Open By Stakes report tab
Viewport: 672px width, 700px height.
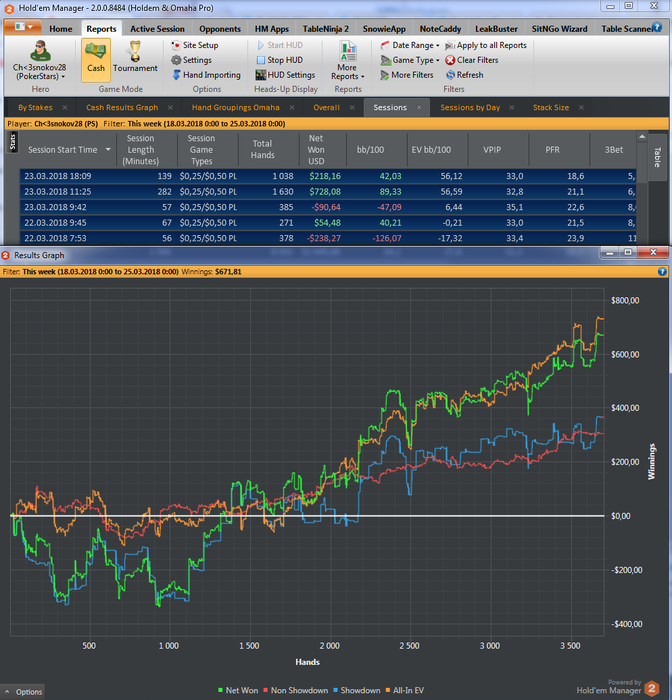tap(35, 108)
